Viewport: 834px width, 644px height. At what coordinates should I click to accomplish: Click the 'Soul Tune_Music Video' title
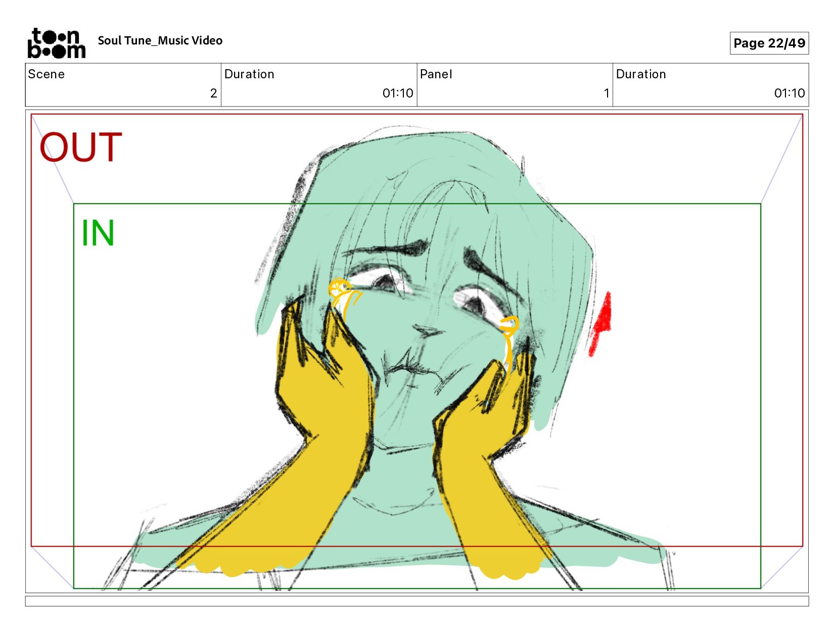click(x=160, y=41)
